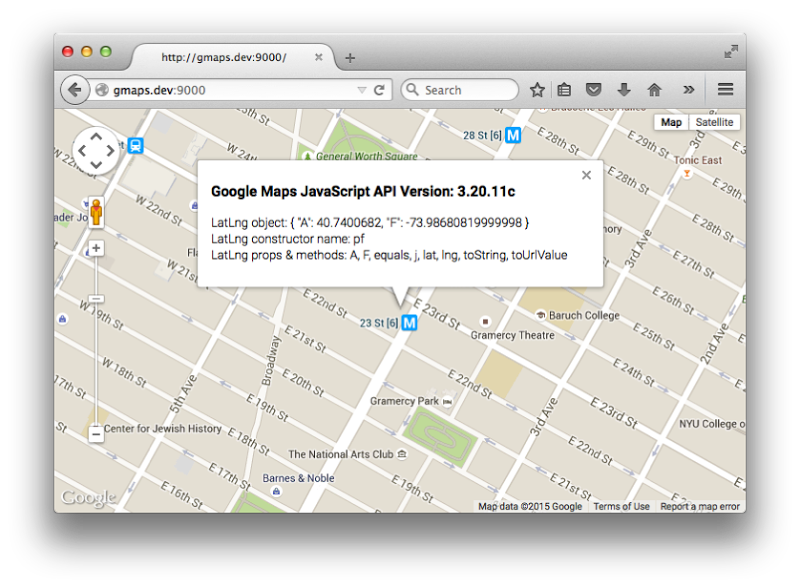Click the Gramercy Park hotel marker
The image size is (800, 588).
click(x=447, y=402)
